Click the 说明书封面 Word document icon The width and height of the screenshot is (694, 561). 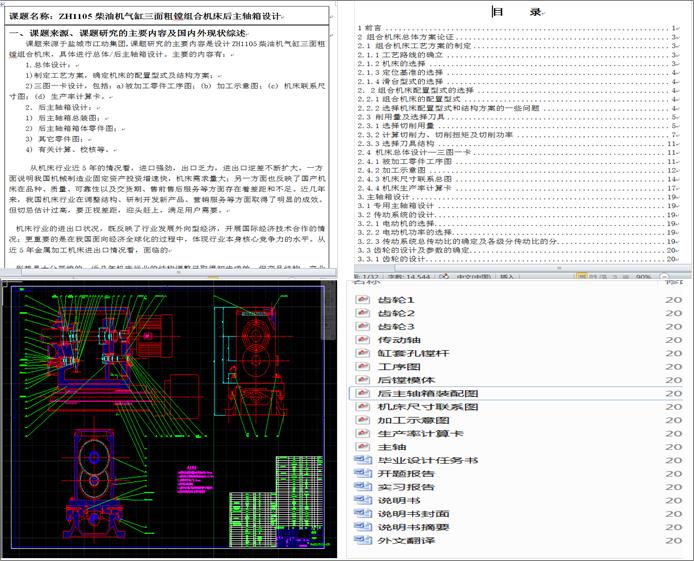363,513
